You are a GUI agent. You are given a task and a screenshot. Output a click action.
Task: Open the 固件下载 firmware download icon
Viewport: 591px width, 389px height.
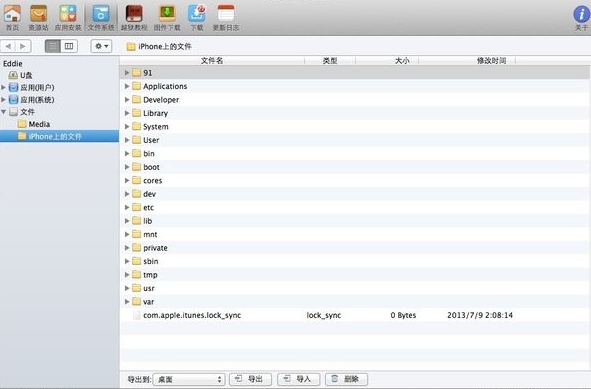167,17
